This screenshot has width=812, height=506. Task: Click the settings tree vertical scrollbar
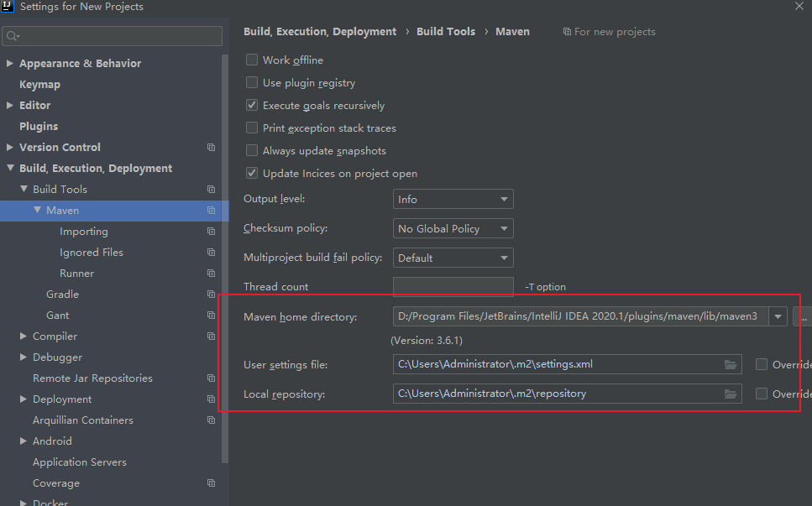click(x=224, y=252)
